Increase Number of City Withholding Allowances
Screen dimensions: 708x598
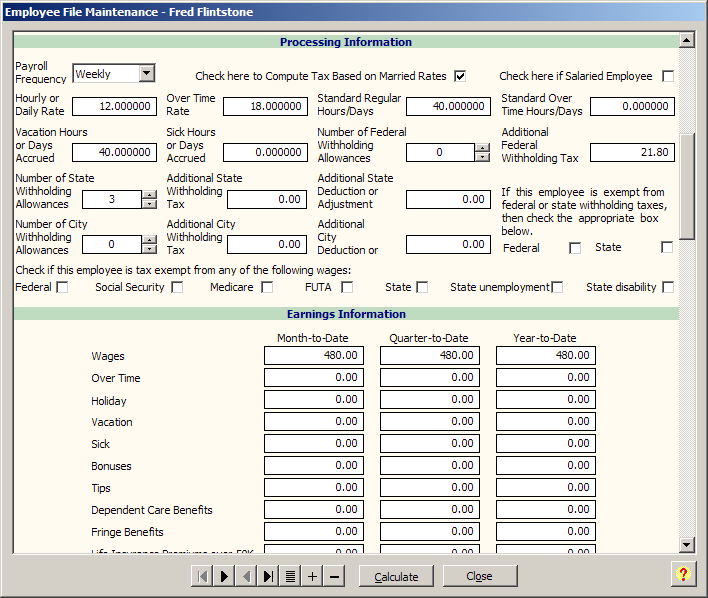pos(150,240)
